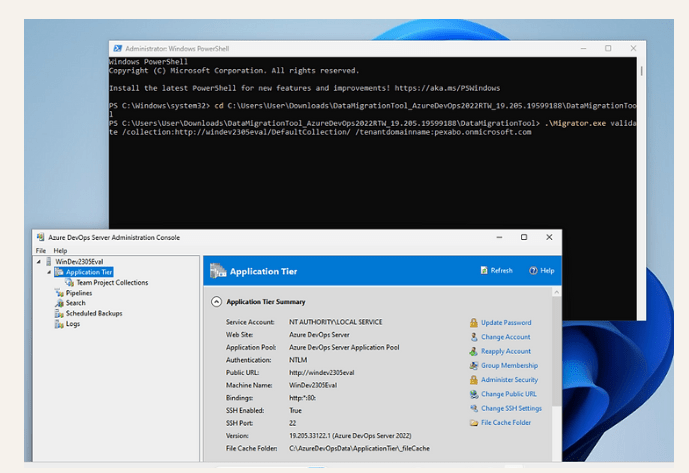Click the Azure DevOps Server console title icon

coord(40,237)
